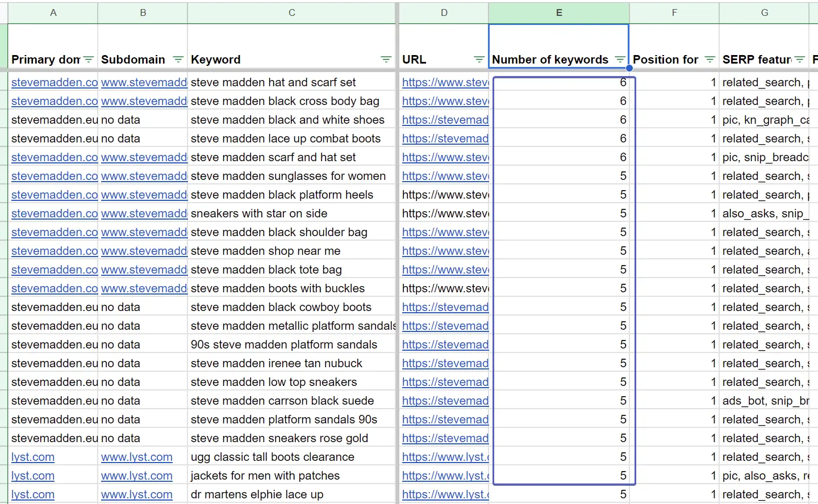Select 'no data' cell in black cowboy boots row
818x504 pixels.
(143, 307)
